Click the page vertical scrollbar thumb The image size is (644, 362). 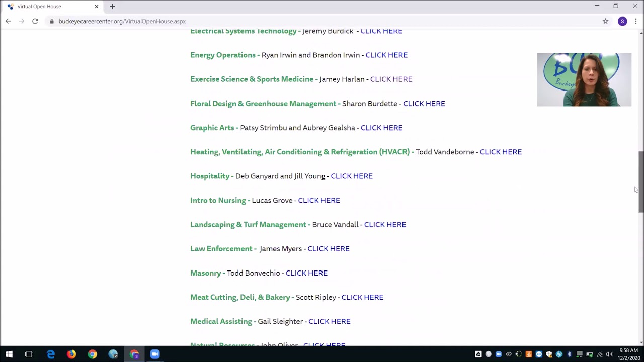(641, 182)
